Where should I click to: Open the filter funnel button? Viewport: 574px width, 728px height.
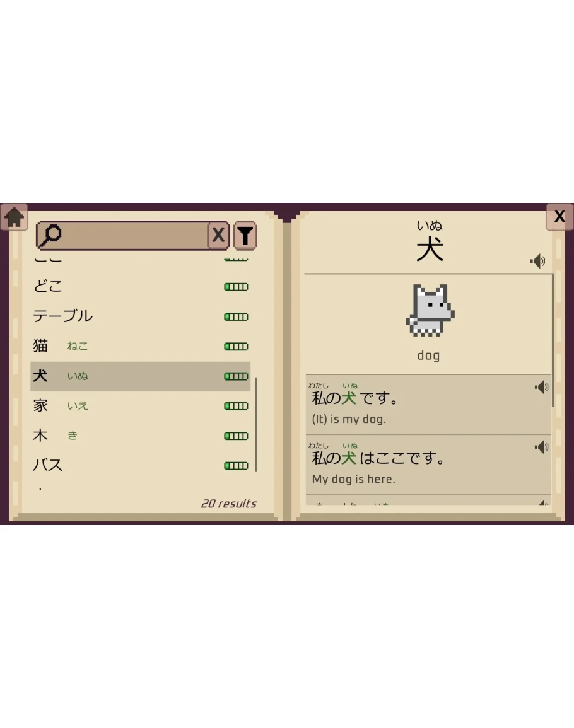245,236
